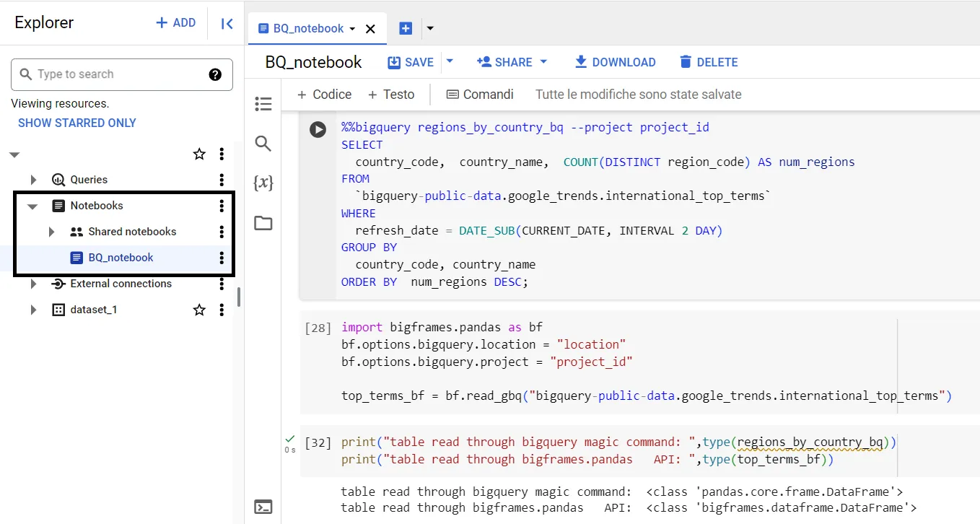Screen dimensions: 980x524
Task: Open the notebook search panel
Action: pos(263,144)
